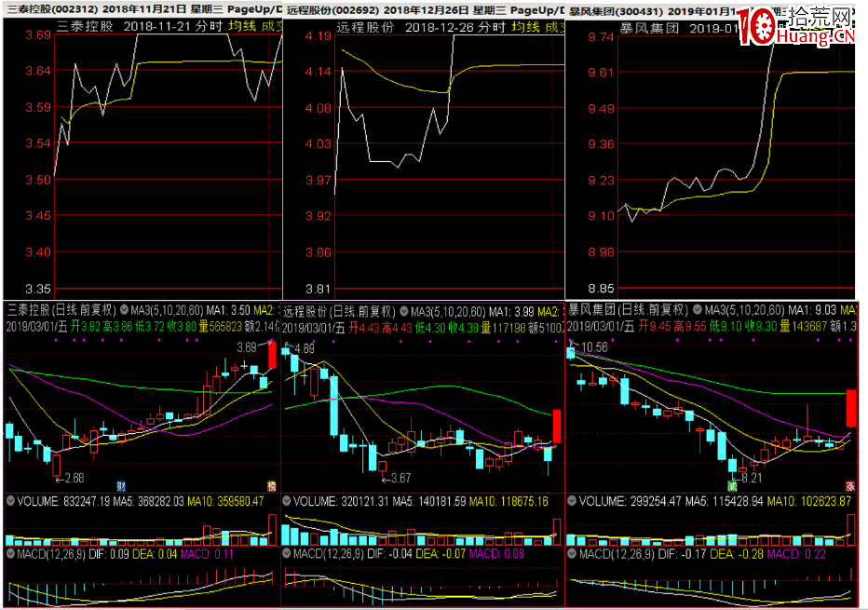Click DEA: 0.04 value in 三泰控股 MACD
The width and height of the screenshot is (868, 610).
pyautogui.click(x=155, y=554)
